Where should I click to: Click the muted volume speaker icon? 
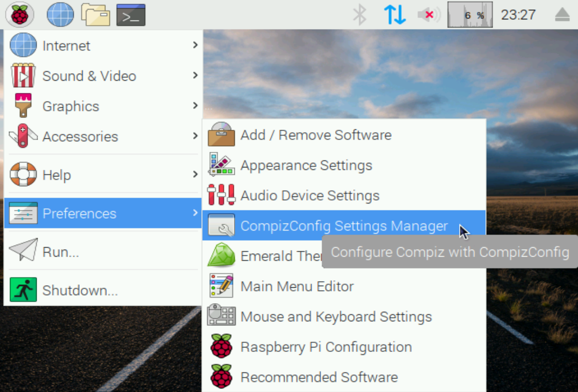click(429, 15)
